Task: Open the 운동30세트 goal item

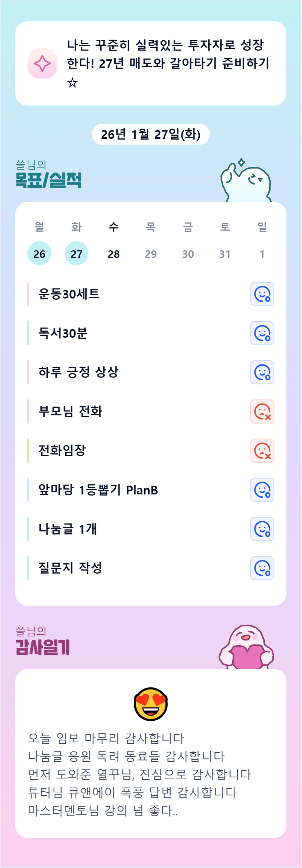Action: [69, 294]
